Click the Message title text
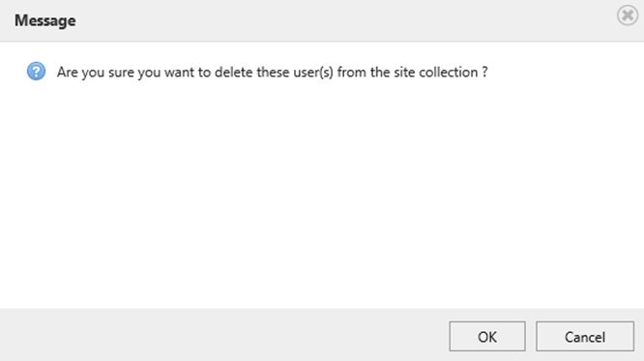The height and width of the screenshot is (361, 644). point(45,20)
